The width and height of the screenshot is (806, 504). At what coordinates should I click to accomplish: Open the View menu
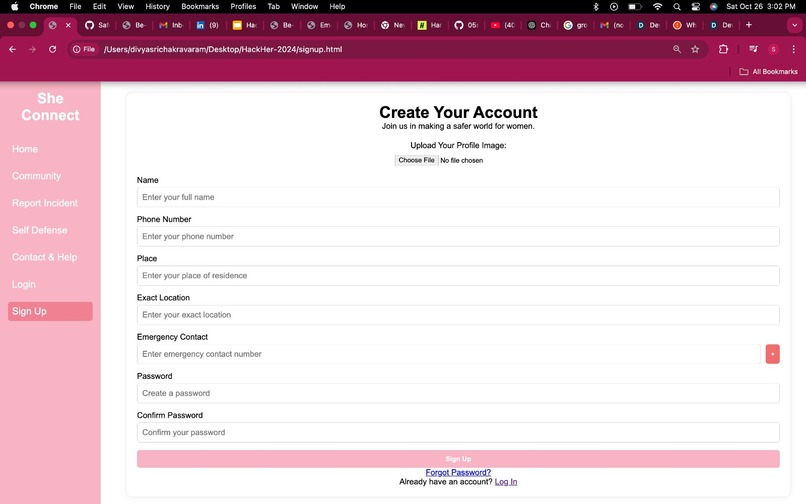coord(125,6)
